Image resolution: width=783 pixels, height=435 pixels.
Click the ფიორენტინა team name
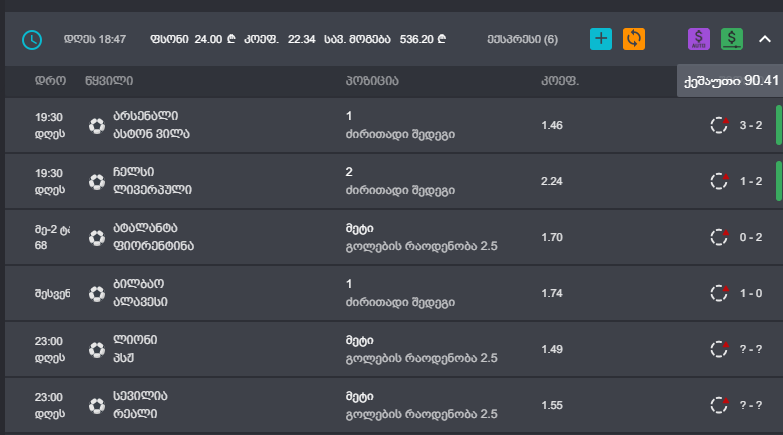tap(153, 246)
